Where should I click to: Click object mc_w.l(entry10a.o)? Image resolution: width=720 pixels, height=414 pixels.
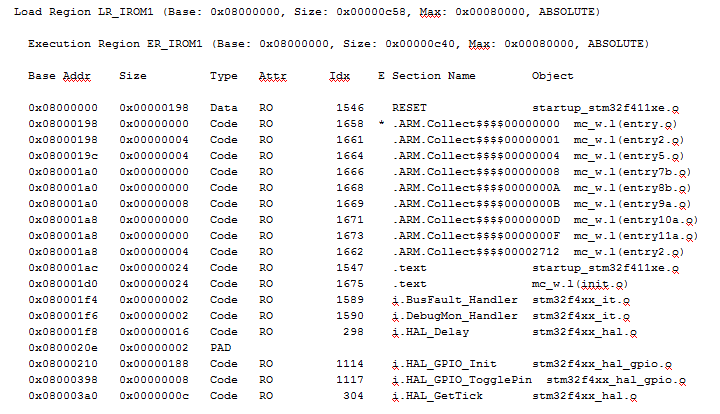[636, 220]
